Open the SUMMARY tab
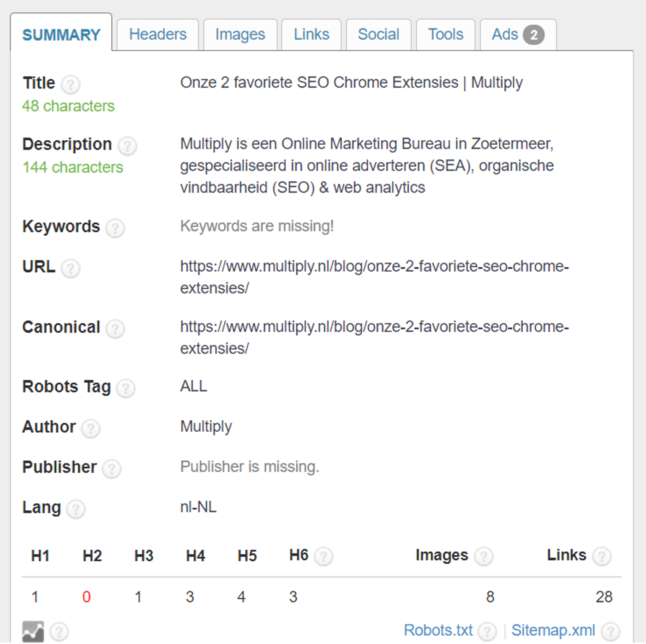This screenshot has width=646, height=644. click(x=61, y=33)
